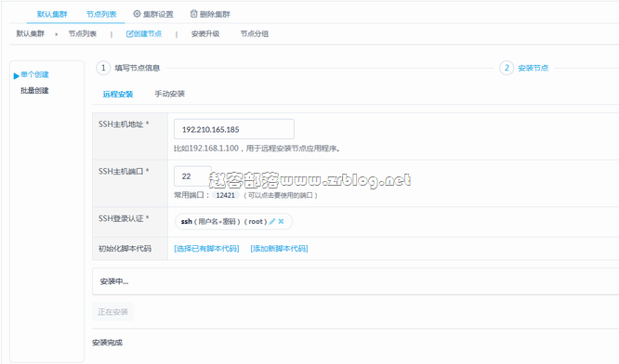
Task: Select 删除集群 tab label
Action: click(x=215, y=14)
